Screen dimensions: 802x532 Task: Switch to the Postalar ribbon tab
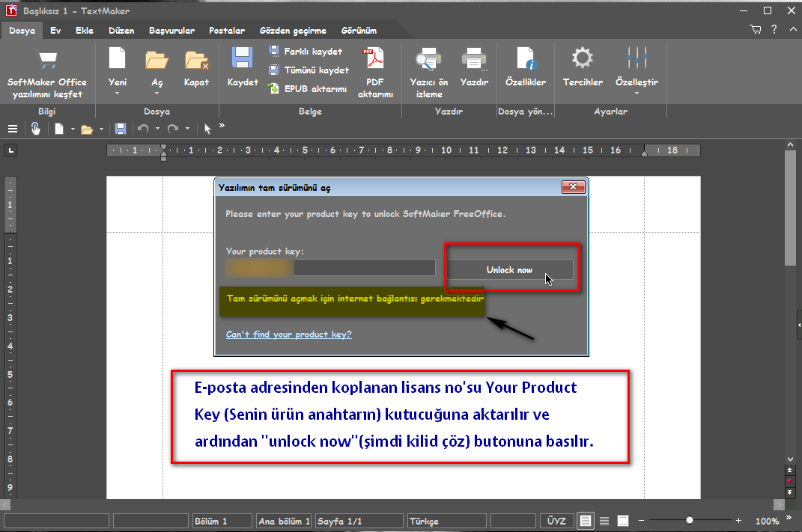tap(227, 31)
